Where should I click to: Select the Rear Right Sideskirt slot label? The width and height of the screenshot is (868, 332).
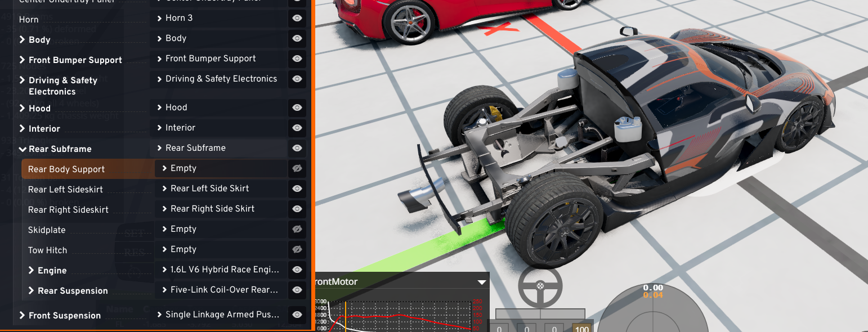pyautogui.click(x=68, y=210)
